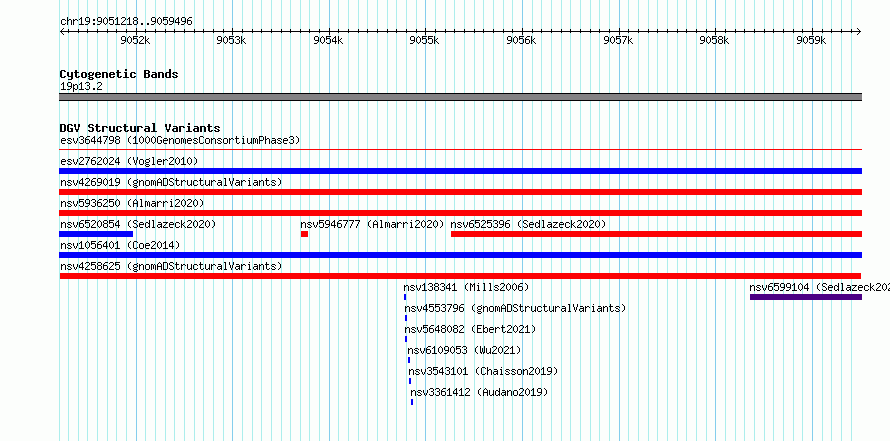Select the red nsv5936250 variant bar
The height and width of the screenshot is (441, 890).
pyautogui.click(x=460, y=213)
